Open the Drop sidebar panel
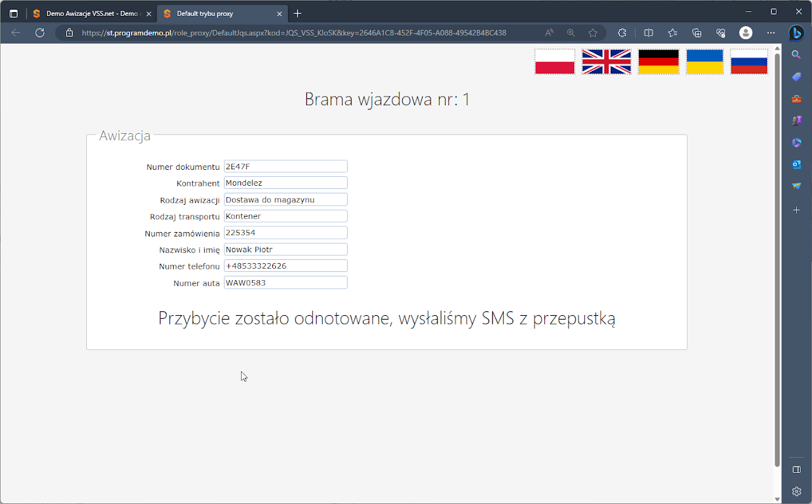 point(796,186)
